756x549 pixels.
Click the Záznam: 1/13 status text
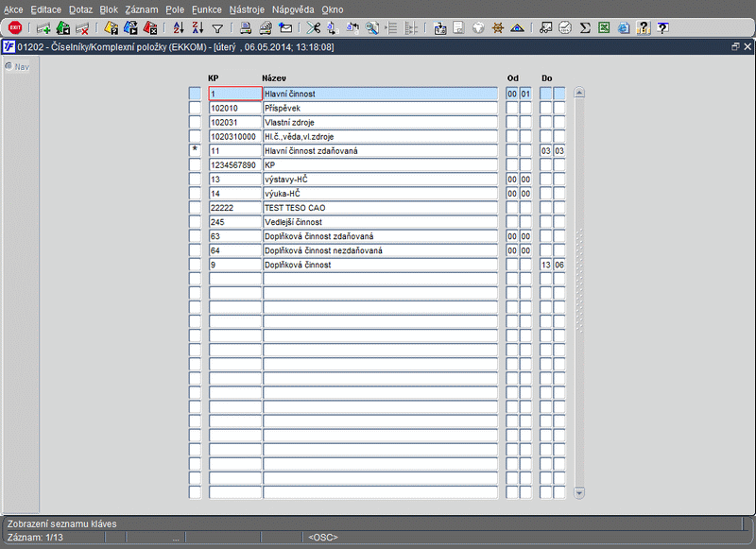35,537
